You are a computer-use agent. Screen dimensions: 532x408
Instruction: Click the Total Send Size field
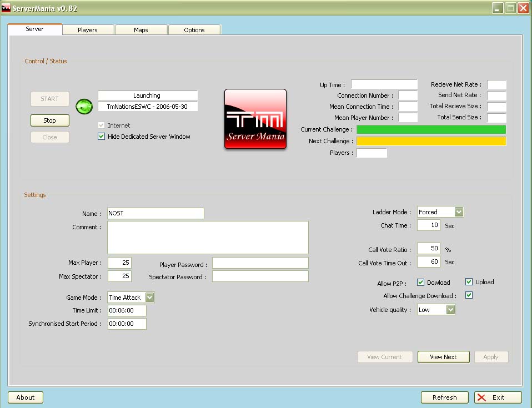coord(496,118)
